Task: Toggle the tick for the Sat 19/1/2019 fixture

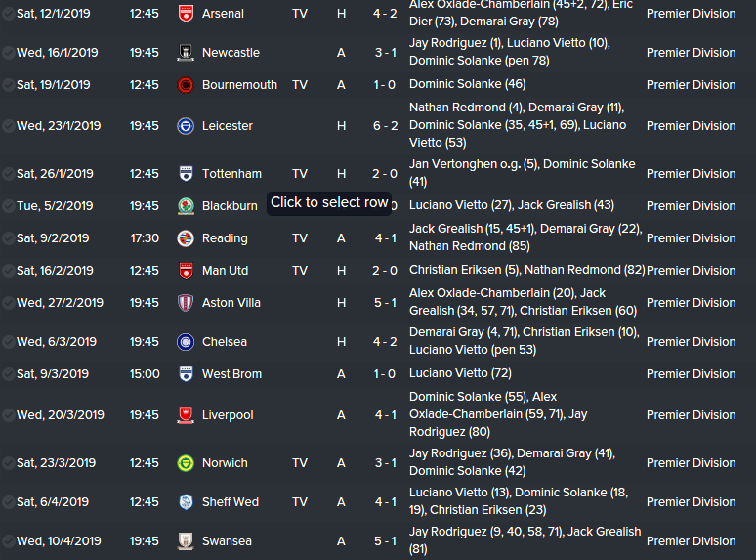Action: click(x=9, y=85)
